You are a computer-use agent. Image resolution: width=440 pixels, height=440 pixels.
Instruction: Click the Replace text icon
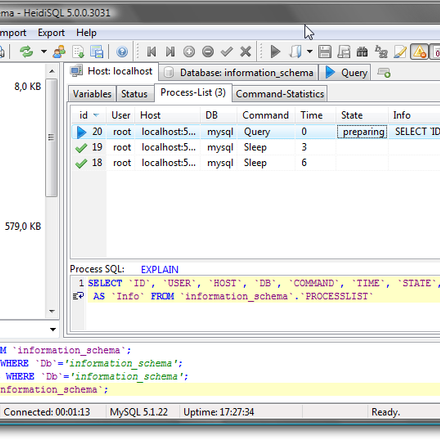pos(381,52)
